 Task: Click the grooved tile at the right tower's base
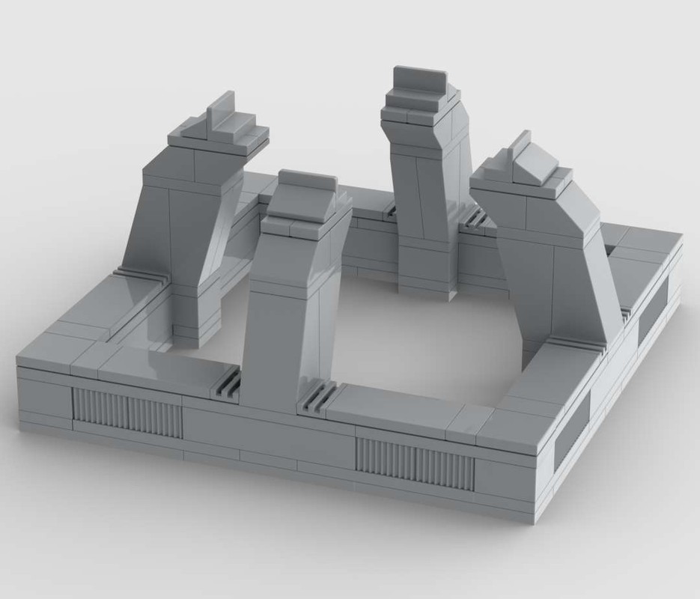(576, 344)
